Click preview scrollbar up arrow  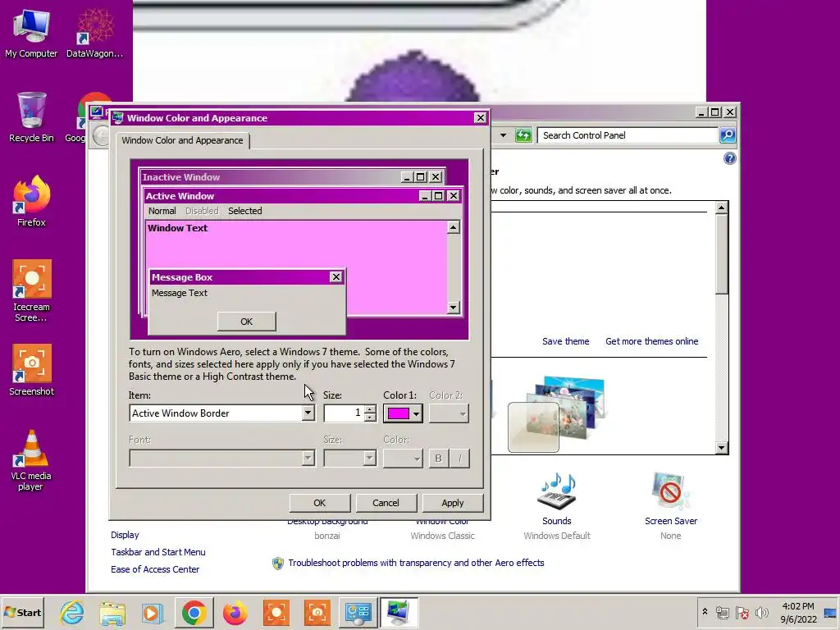(453, 227)
